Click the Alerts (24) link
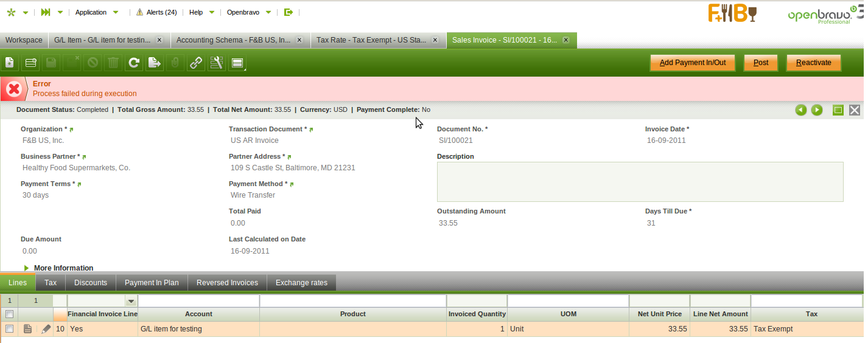Screen dimensions: 868x343 coord(162,12)
